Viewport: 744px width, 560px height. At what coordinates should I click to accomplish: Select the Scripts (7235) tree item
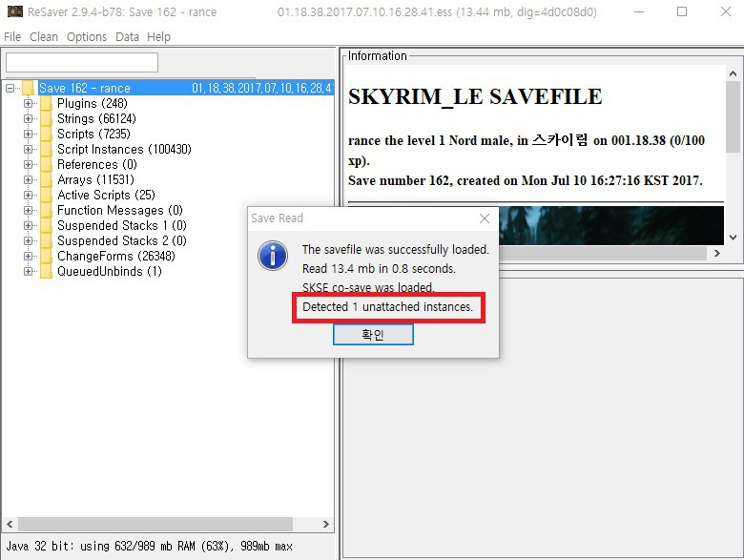pos(93,134)
